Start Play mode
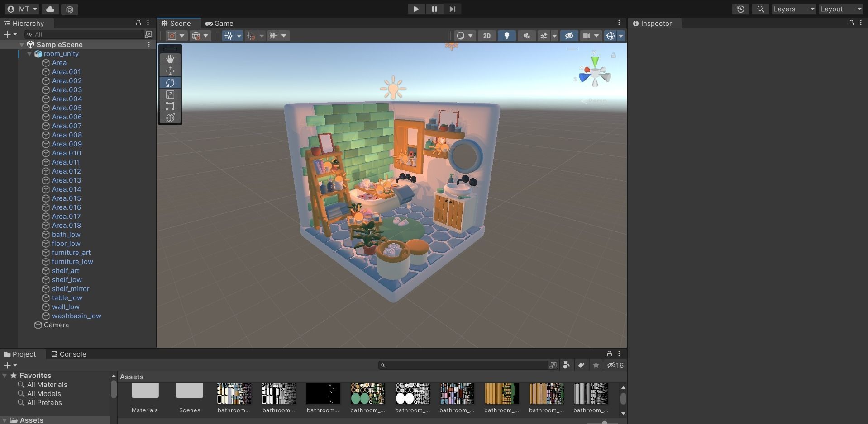The width and height of the screenshot is (868, 424). pyautogui.click(x=416, y=9)
